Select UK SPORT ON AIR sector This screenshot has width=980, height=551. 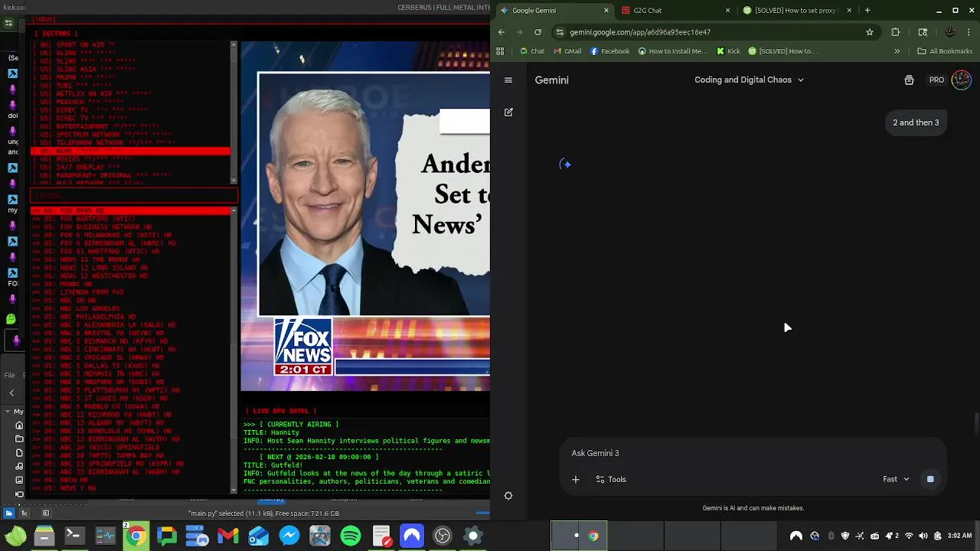click(x=130, y=45)
